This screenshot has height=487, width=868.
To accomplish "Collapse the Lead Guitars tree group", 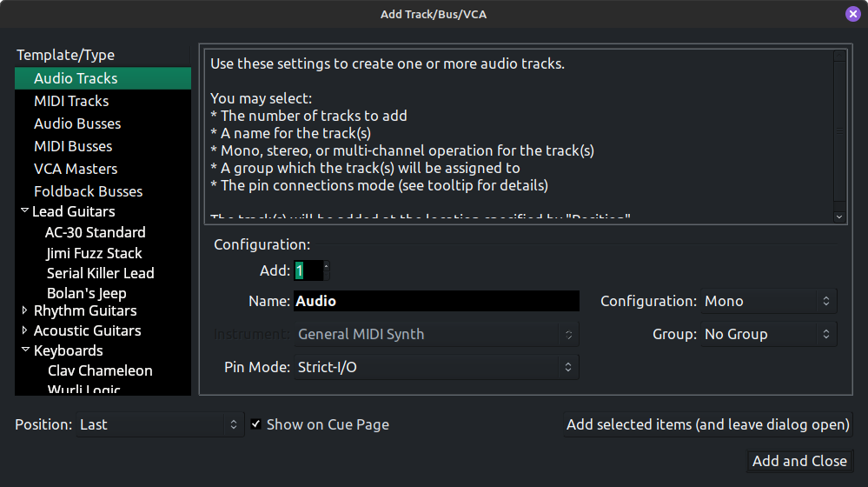I will click(x=24, y=211).
